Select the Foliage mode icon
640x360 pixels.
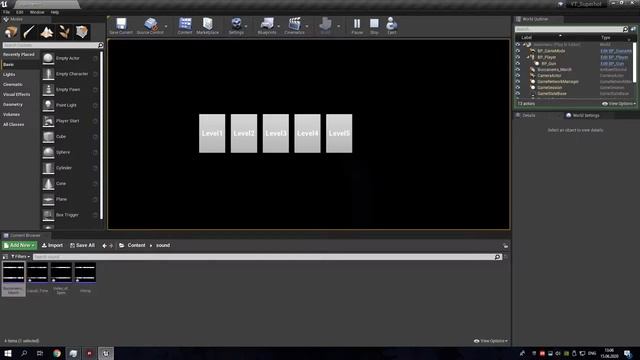[x=64, y=32]
